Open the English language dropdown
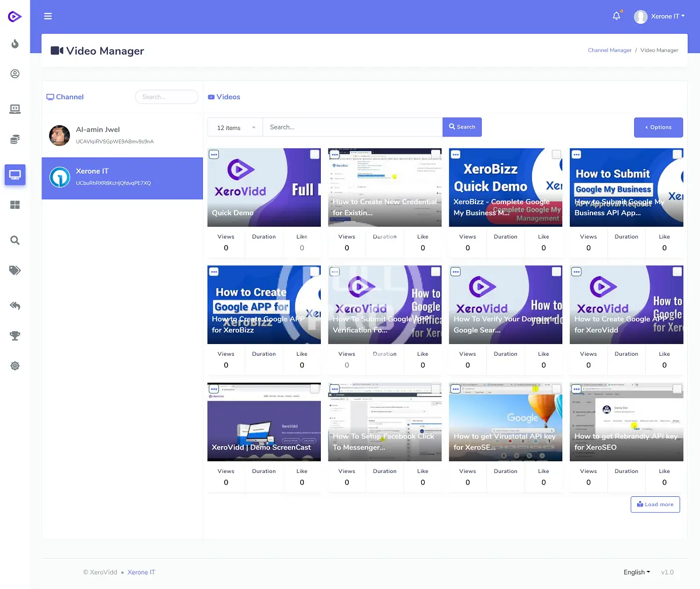The image size is (700, 589). point(636,572)
